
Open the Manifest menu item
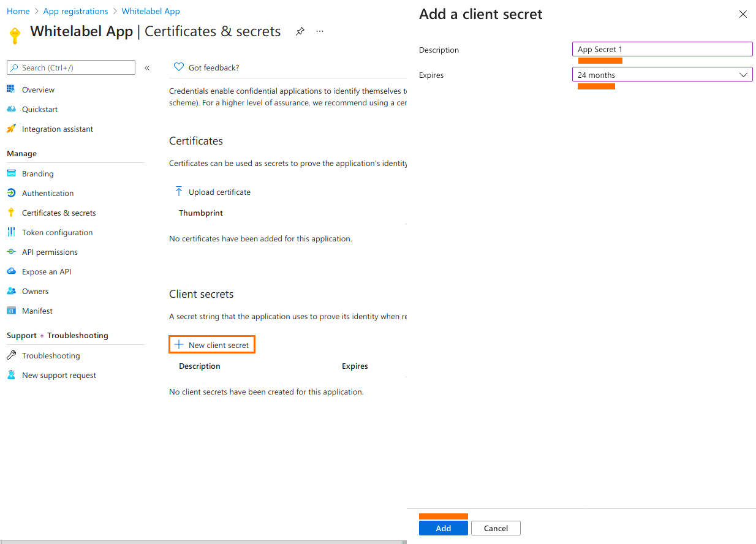coord(37,311)
